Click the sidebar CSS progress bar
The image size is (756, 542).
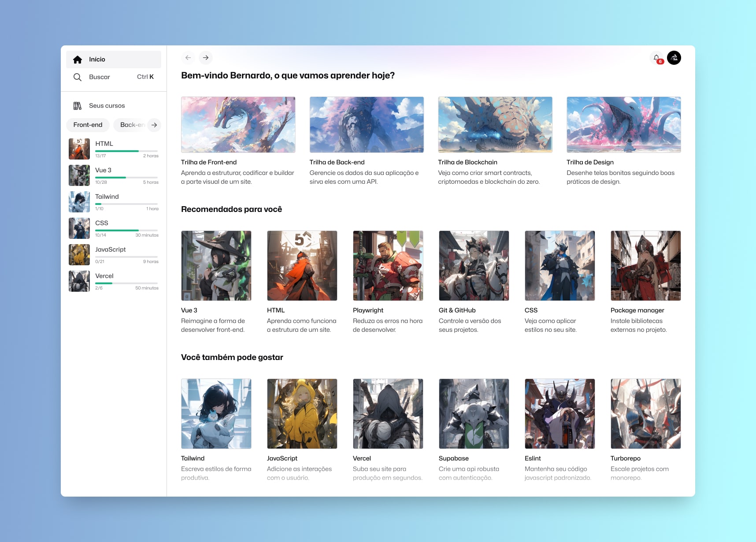click(126, 230)
